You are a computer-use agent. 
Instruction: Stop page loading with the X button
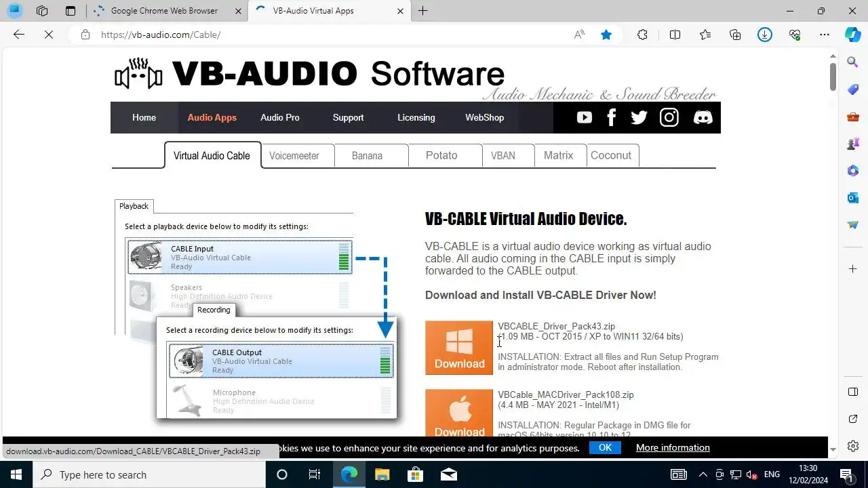[49, 35]
